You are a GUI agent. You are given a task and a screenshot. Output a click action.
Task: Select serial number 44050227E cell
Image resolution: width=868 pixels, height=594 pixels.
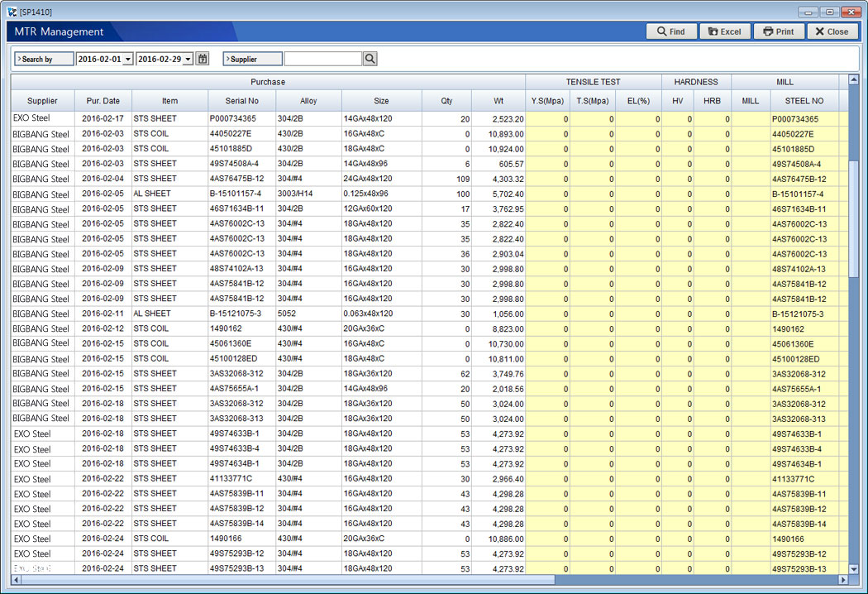[242, 133]
